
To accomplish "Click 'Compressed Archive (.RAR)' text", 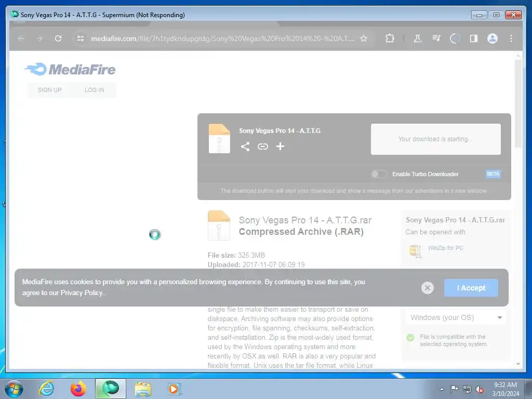I will pos(301,232).
